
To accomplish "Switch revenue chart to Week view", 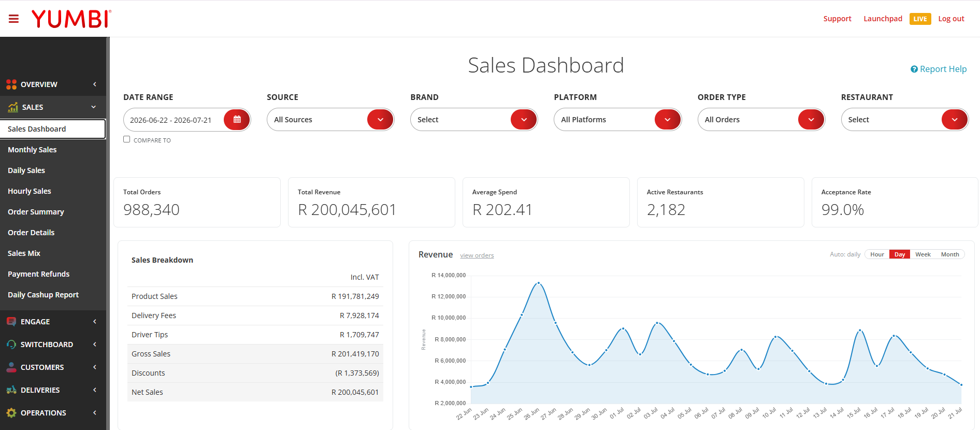I will (923, 254).
